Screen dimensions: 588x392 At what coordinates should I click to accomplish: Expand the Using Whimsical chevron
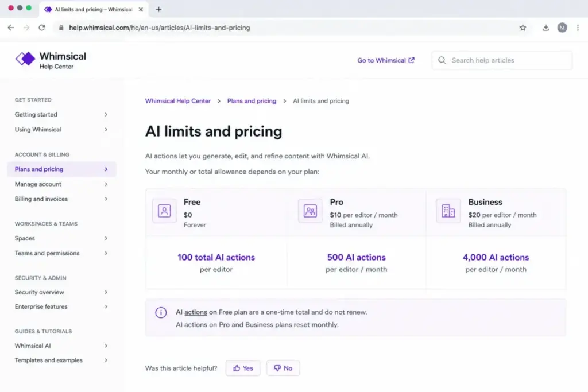(x=106, y=130)
